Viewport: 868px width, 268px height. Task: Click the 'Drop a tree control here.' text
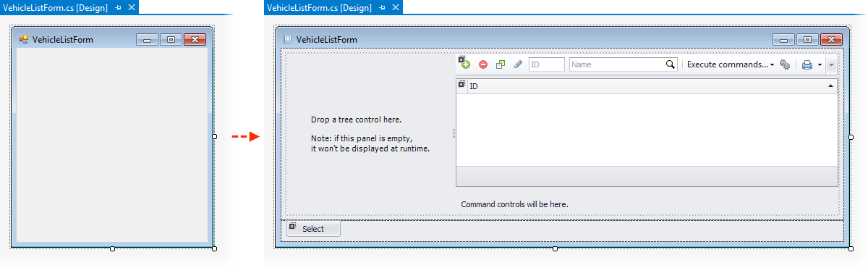tap(356, 120)
